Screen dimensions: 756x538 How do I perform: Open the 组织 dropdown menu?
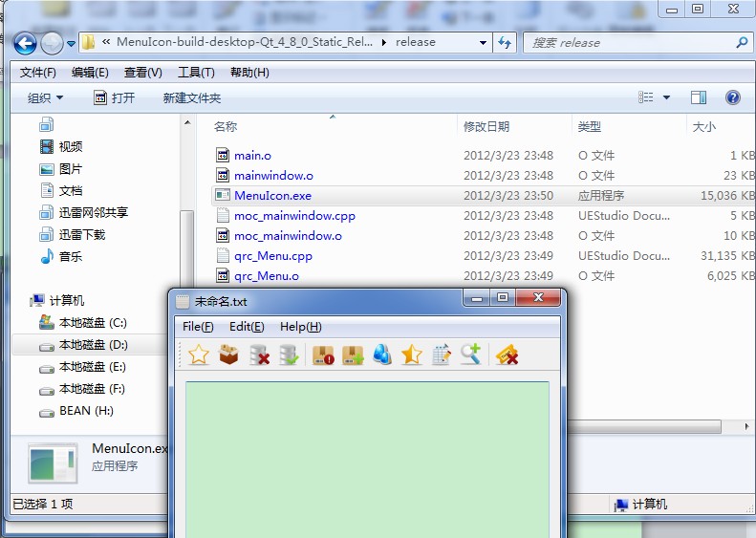[45, 97]
